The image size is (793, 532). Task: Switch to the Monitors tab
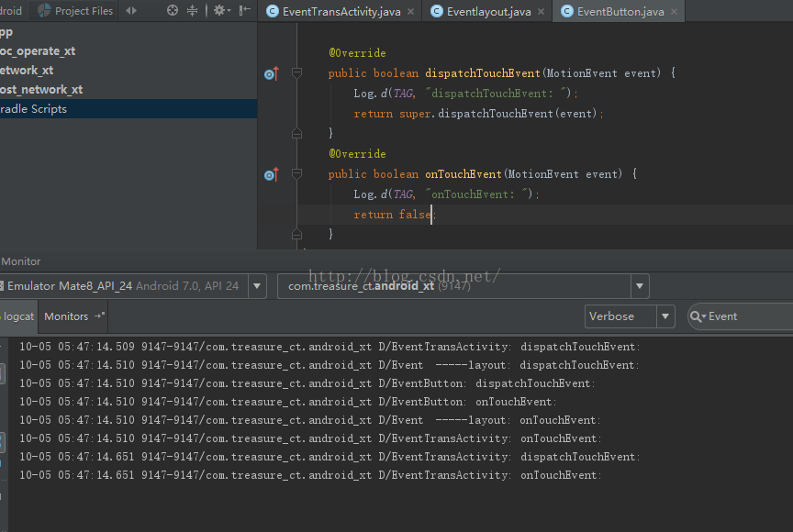click(67, 316)
